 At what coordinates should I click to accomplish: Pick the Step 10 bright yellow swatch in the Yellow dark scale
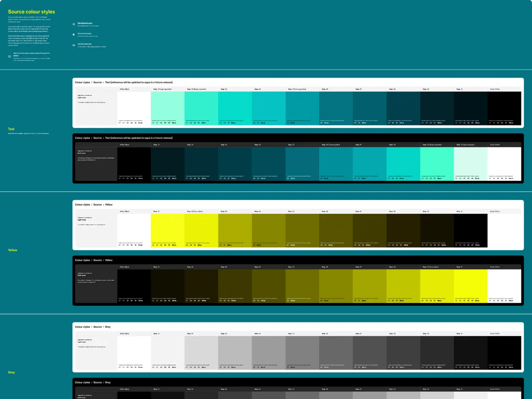click(471, 286)
